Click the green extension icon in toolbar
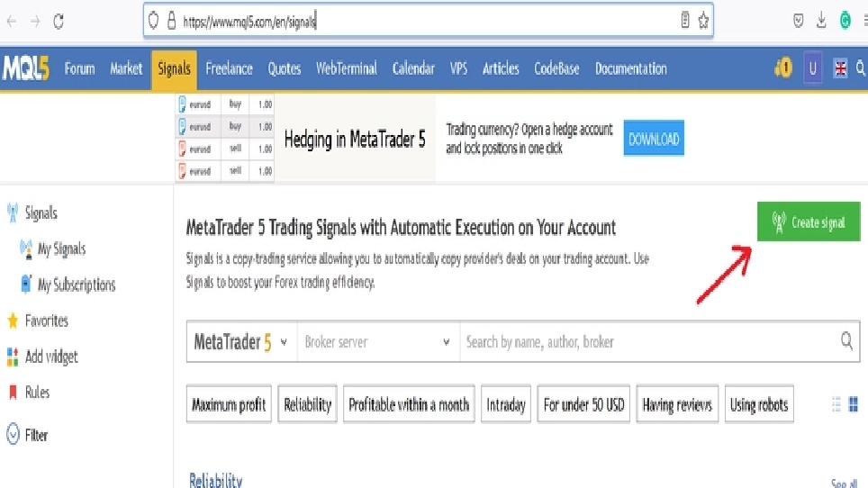Image resolution: width=868 pixels, height=488 pixels. click(x=845, y=21)
